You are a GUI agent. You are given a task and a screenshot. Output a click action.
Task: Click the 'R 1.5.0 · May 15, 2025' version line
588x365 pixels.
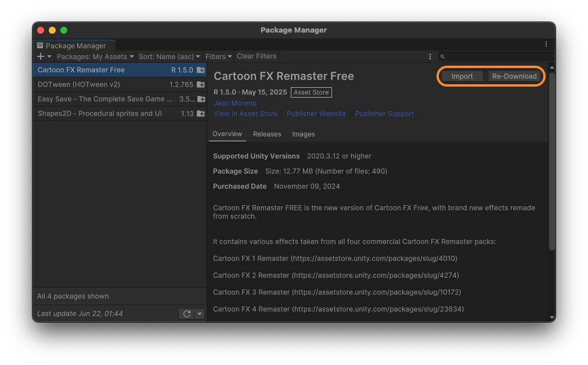(x=250, y=92)
